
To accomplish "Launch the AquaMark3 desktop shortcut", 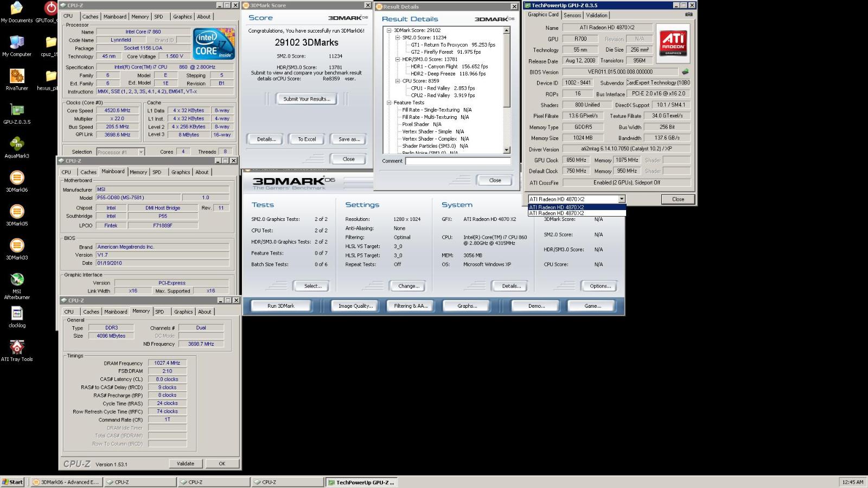I will coord(17,147).
